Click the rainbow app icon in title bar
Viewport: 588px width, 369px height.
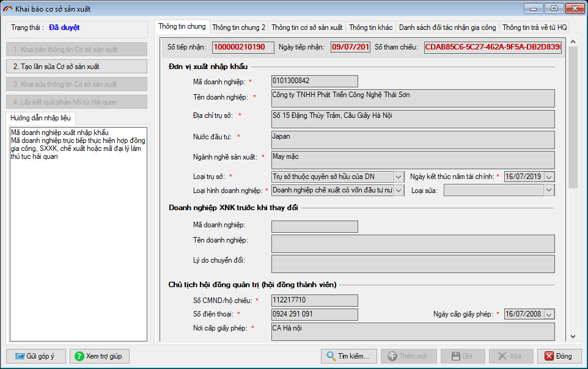click(7, 9)
